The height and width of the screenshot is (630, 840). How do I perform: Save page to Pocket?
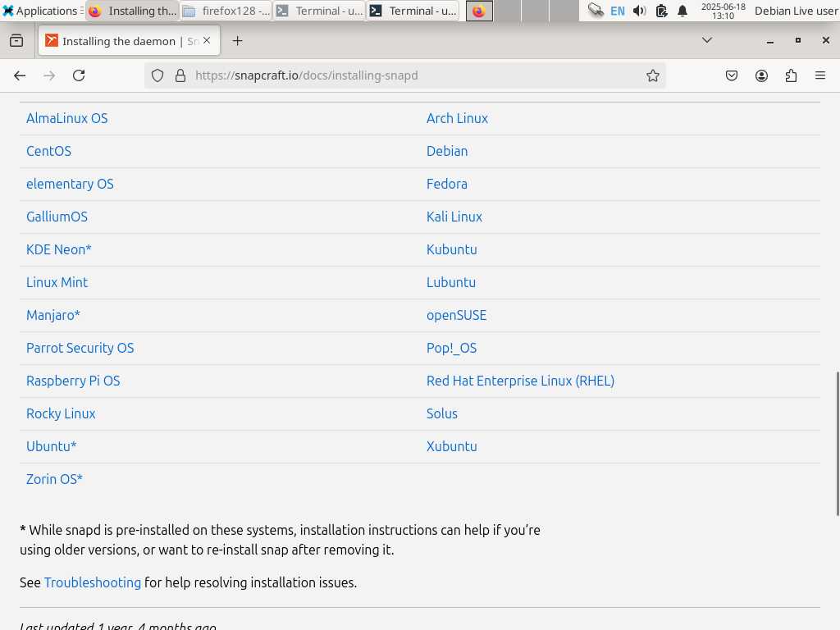coord(732,75)
